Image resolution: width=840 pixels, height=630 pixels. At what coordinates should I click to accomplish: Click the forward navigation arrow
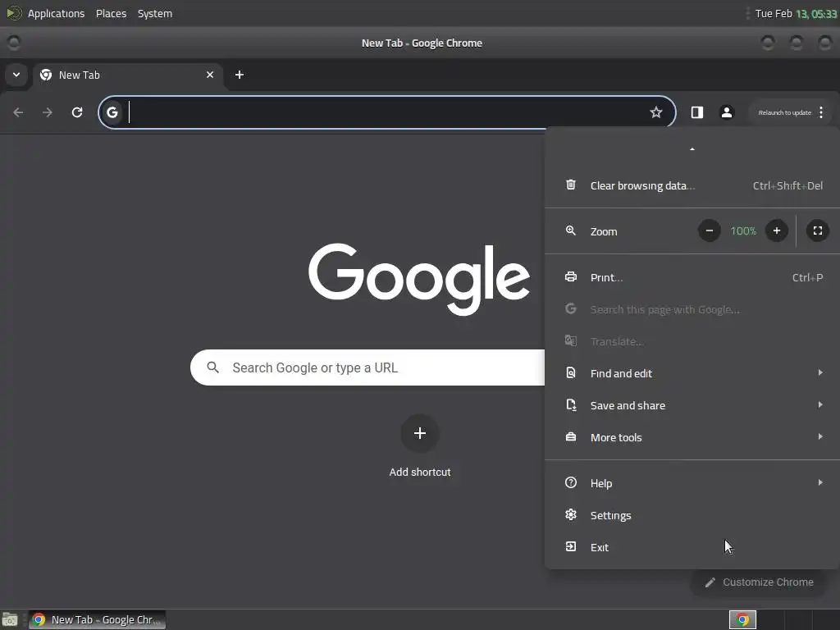coord(48,112)
